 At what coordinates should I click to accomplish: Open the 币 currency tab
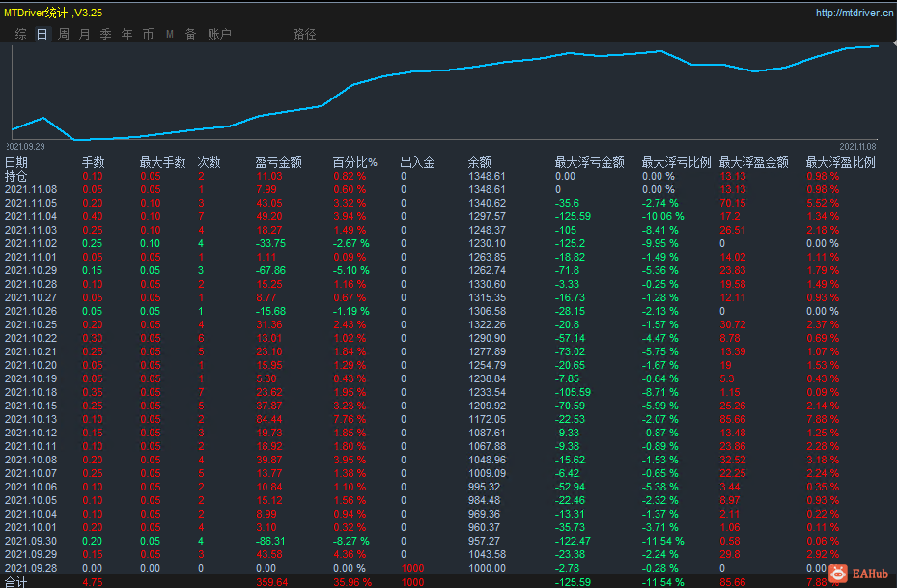[148, 35]
